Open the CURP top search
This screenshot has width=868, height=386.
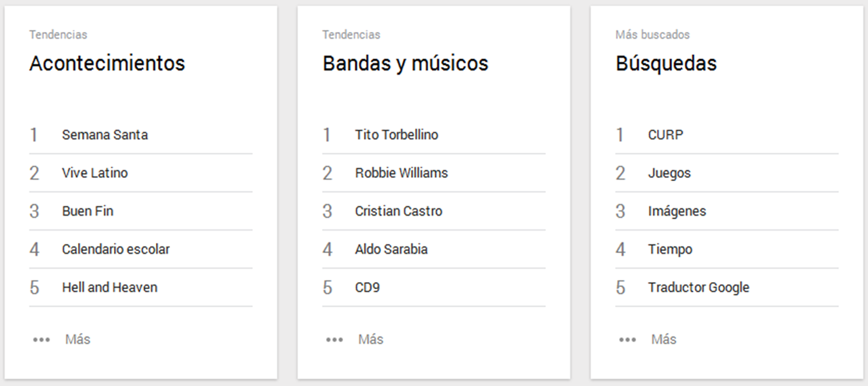click(x=665, y=135)
